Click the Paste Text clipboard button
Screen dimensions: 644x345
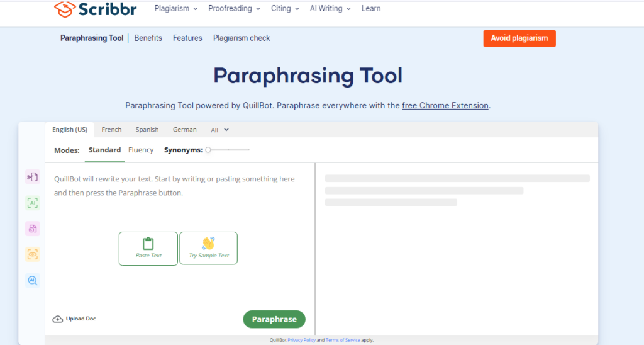coord(148,249)
